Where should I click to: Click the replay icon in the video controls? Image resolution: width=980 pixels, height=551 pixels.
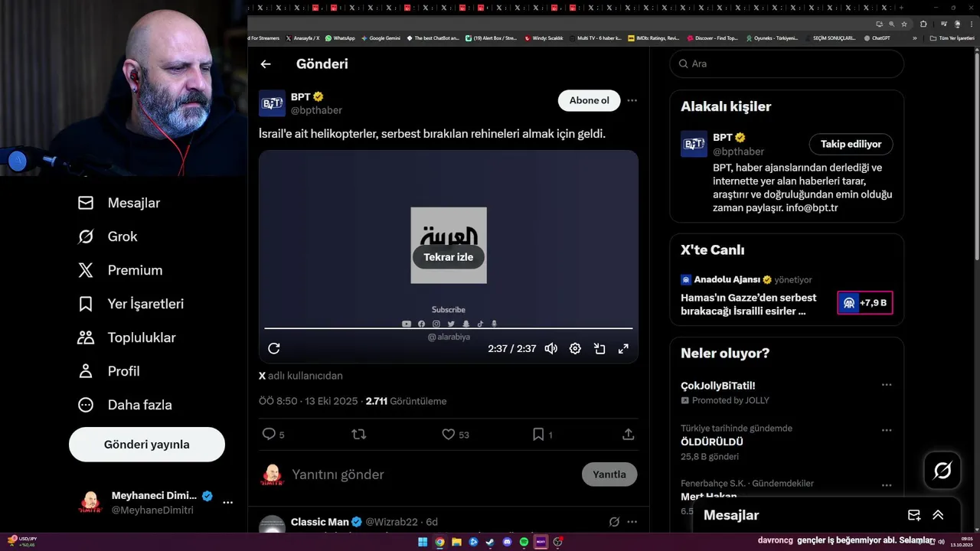274,349
